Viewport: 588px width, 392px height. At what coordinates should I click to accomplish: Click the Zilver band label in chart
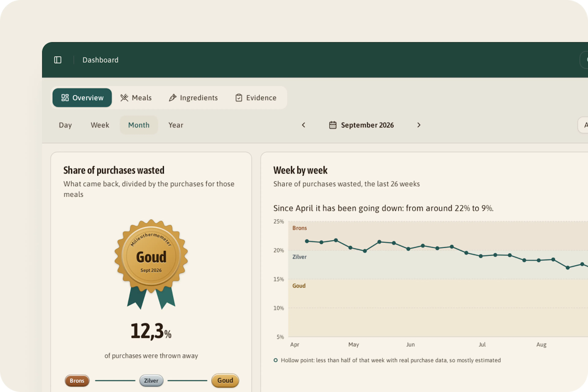tap(299, 257)
